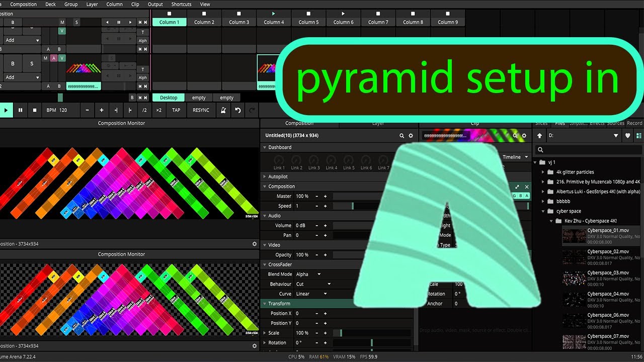Decrease BPM with the minus button

pos(87,110)
